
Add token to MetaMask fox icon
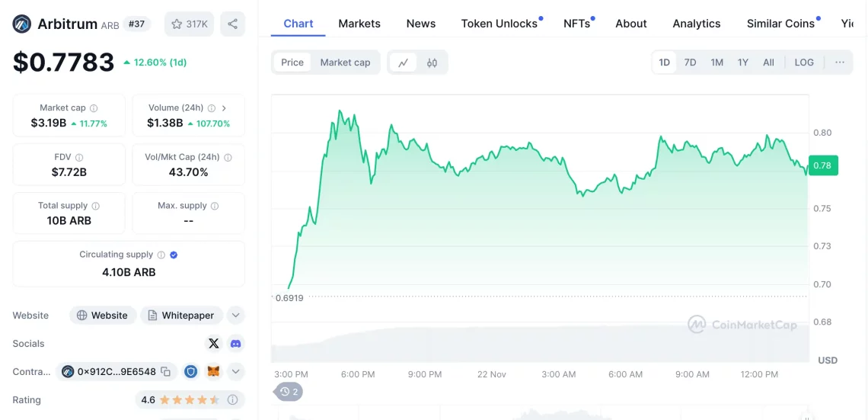[213, 372]
